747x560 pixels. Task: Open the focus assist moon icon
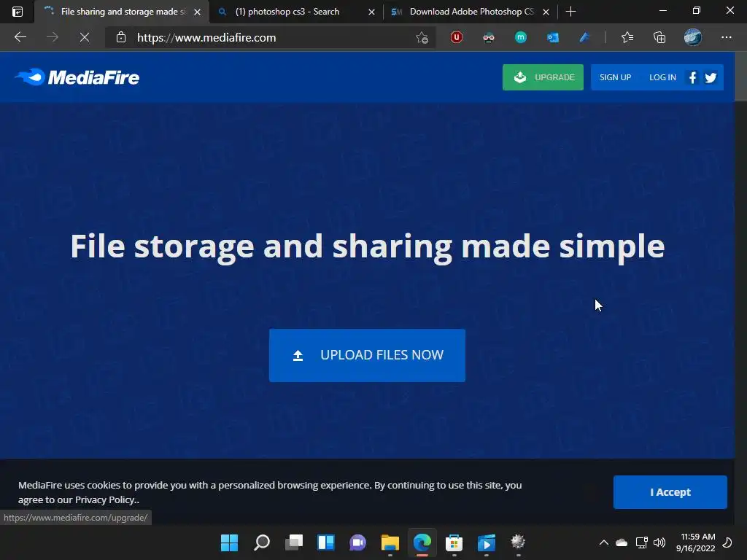[727, 542]
